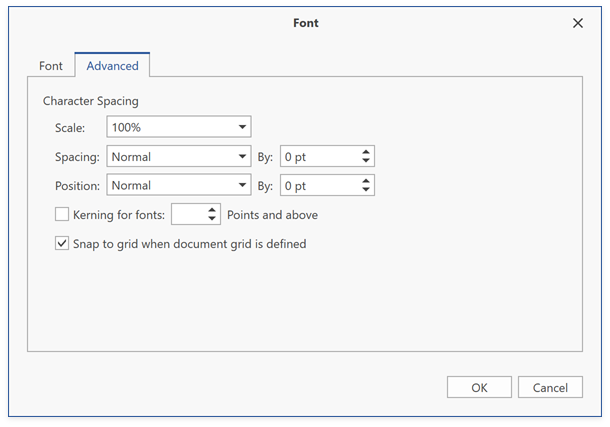Viewport: 610px width, 427px height.
Task: Uncheck Snap to grid when document grid is defined
Action: [62, 243]
